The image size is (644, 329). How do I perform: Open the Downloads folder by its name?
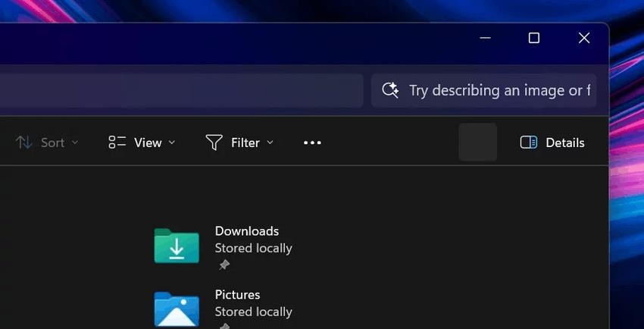pos(247,231)
